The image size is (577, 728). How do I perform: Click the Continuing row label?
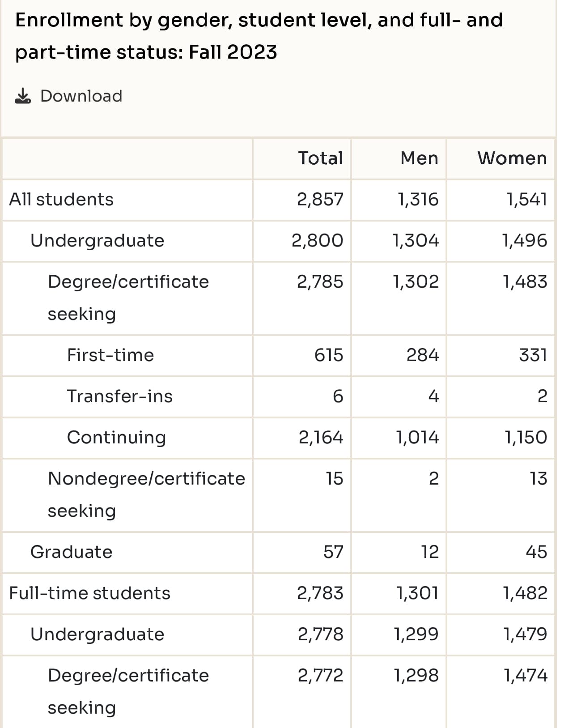(116, 438)
